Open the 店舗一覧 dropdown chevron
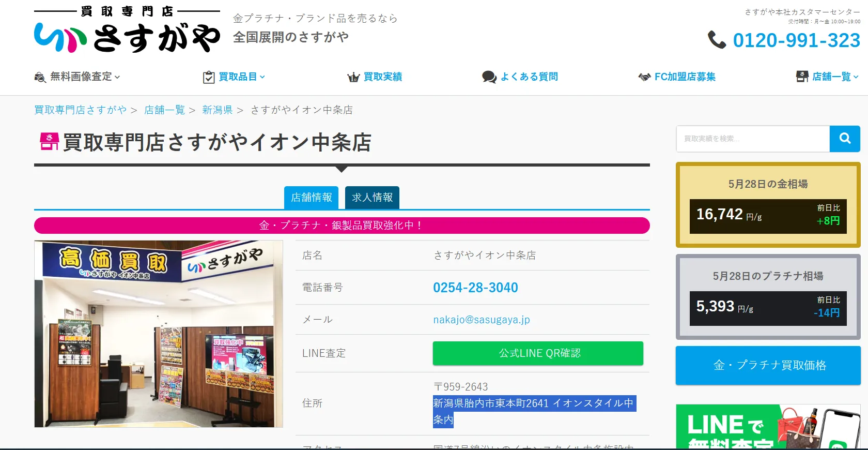Image resolution: width=868 pixels, height=450 pixels. pos(856,77)
